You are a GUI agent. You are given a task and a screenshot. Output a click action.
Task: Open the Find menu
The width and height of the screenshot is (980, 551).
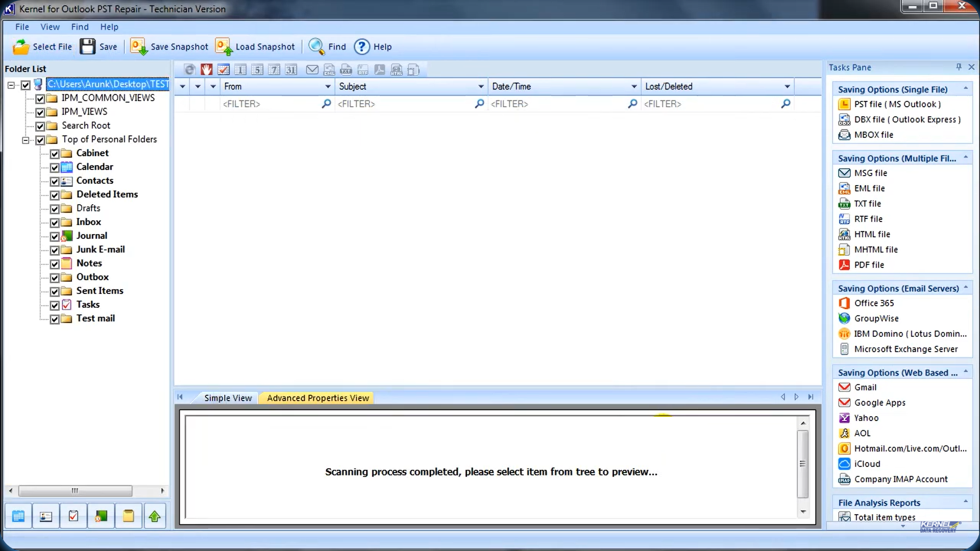click(80, 27)
